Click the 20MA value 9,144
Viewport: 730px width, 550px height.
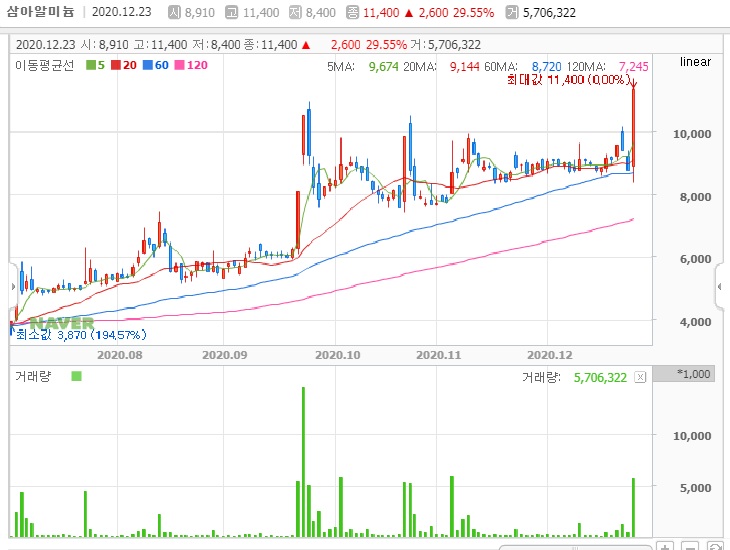[464, 67]
